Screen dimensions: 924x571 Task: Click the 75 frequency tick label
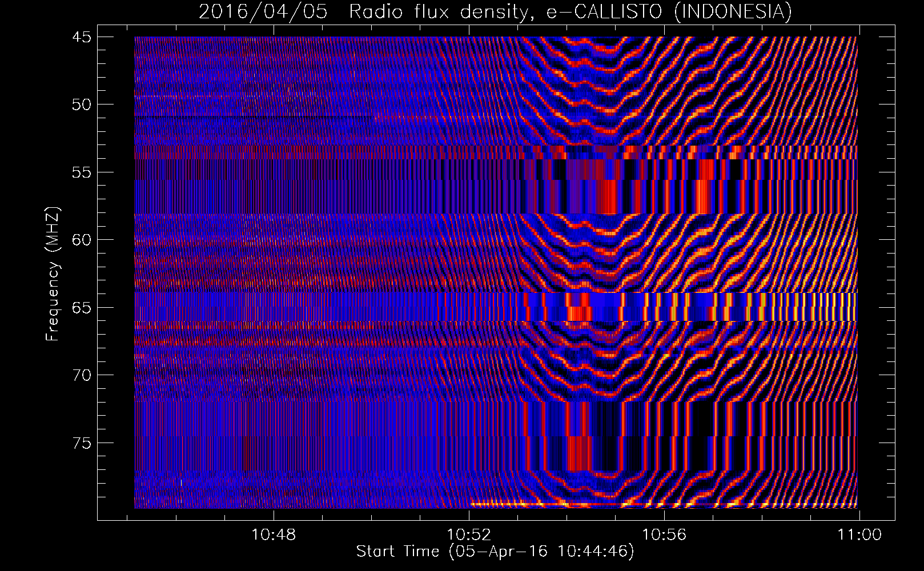pos(81,443)
